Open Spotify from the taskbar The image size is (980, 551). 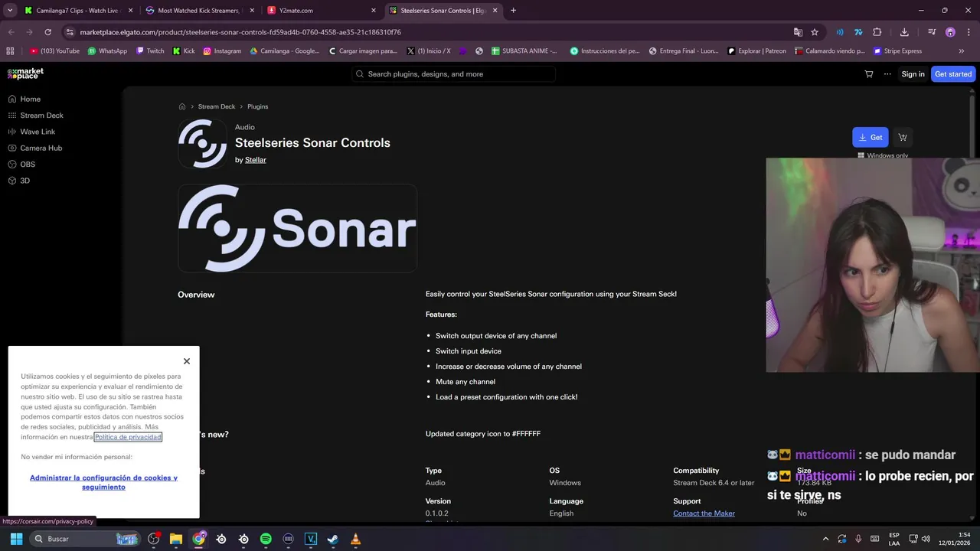pyautogui.click(x=266, y=539)
